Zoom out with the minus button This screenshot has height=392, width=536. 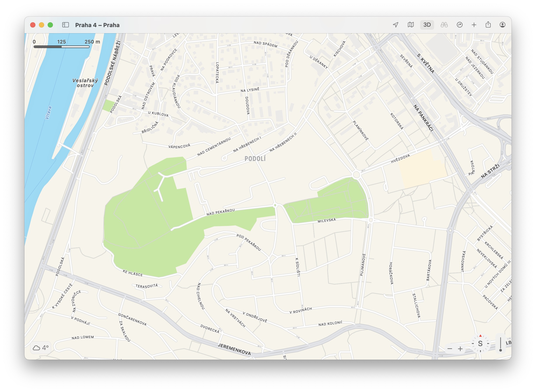click(450, 349)
